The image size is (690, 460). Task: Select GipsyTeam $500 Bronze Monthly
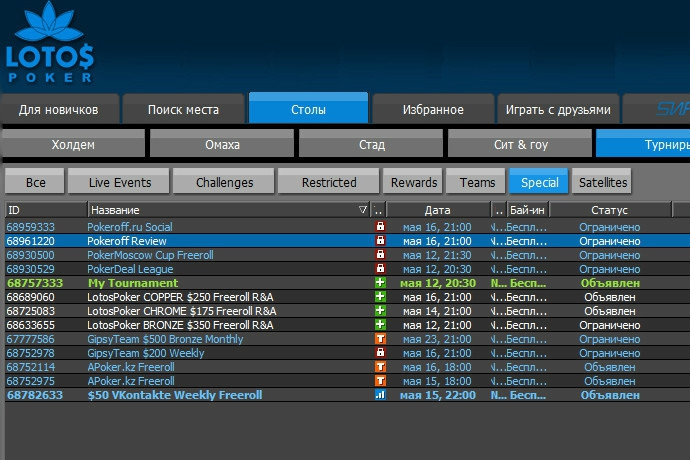[x=165, y=339]
